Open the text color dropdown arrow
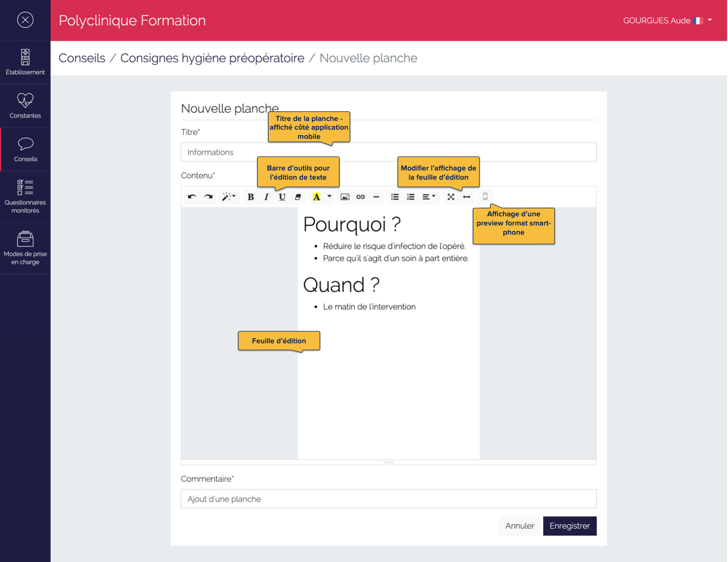This screenshot has width=728, height=562. [x=329, y=197]
